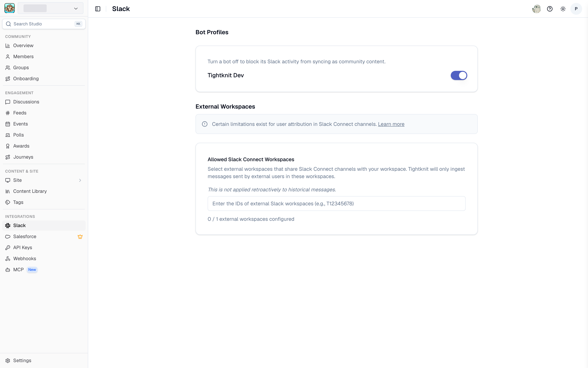Click the Polls icon

click(8, 135)
